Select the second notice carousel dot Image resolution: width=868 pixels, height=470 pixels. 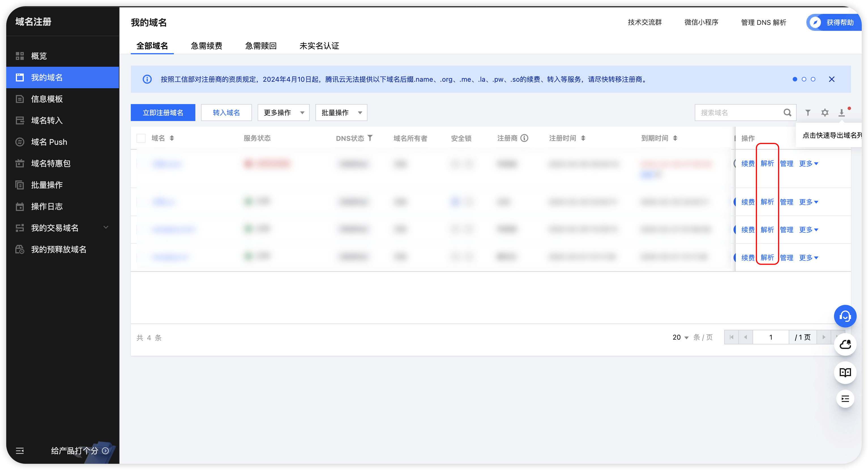[804, 79]
